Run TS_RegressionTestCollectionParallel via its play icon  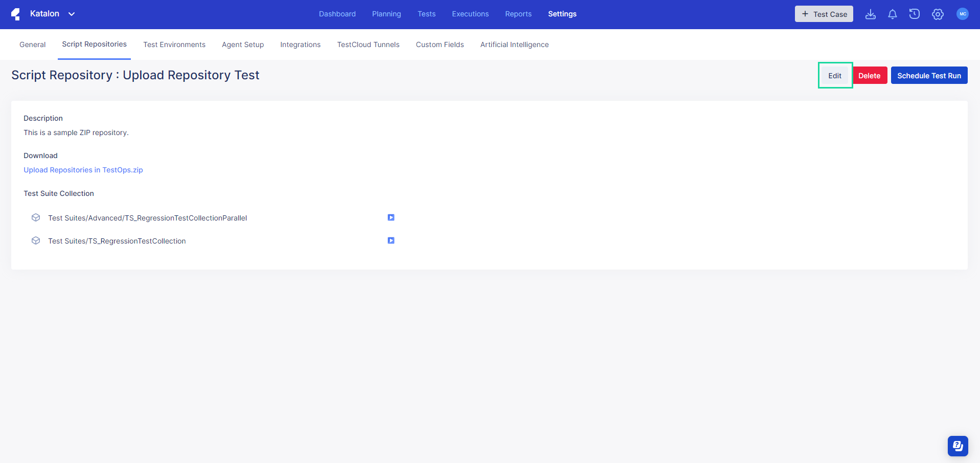[x=391, y=217]
